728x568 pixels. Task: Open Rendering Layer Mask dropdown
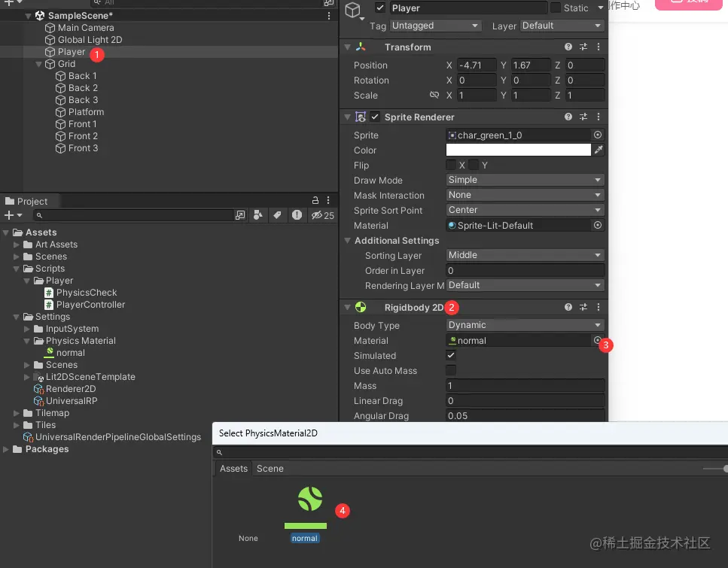point(525,285)
